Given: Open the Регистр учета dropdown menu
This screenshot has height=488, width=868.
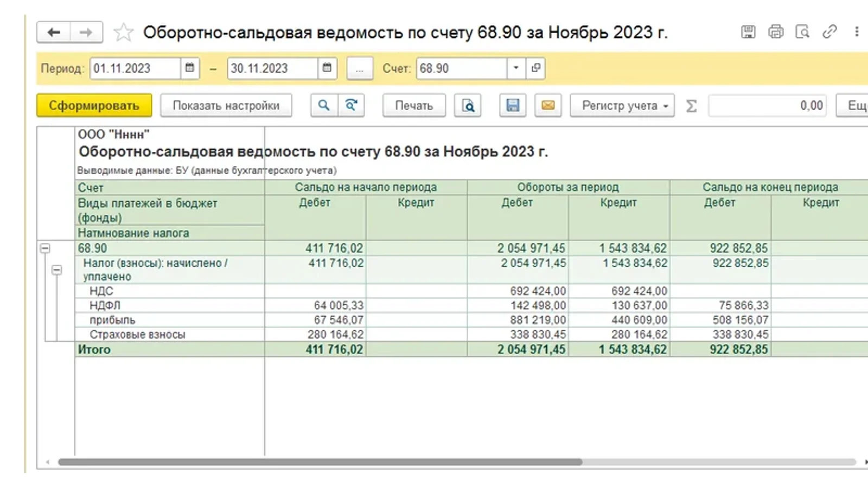Looking at the screenshot, I should (x=622, y=105).
